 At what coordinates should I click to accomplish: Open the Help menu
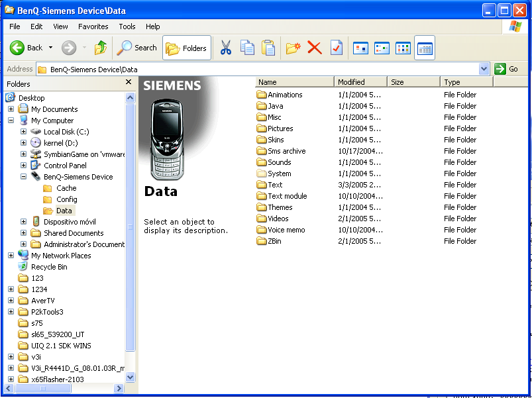[x=152, y=26]
